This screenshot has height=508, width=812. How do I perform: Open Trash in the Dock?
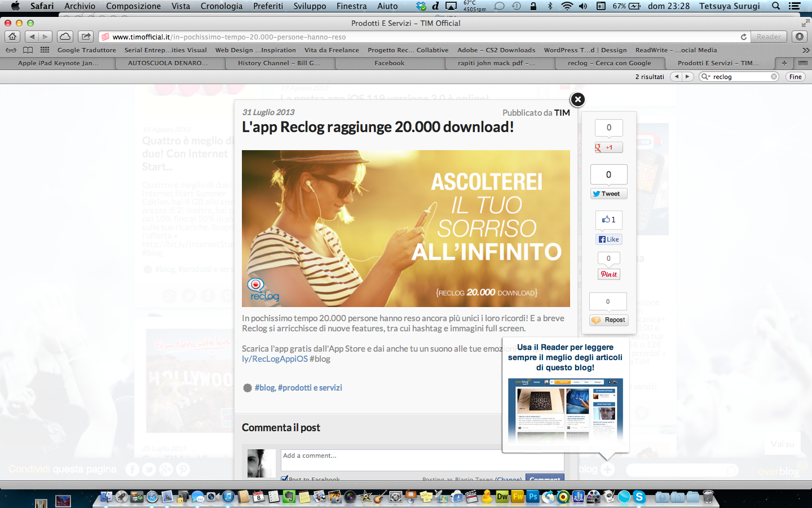tap(708, 497)
